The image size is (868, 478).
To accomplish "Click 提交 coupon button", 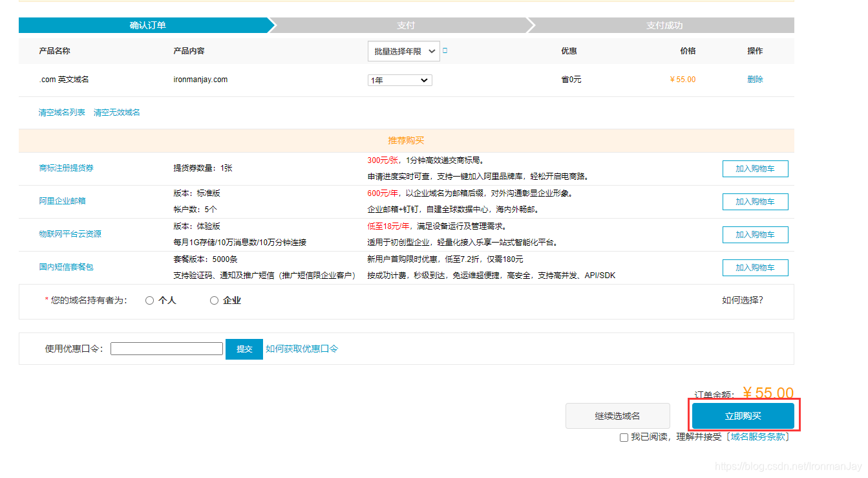I will (244, 349).
